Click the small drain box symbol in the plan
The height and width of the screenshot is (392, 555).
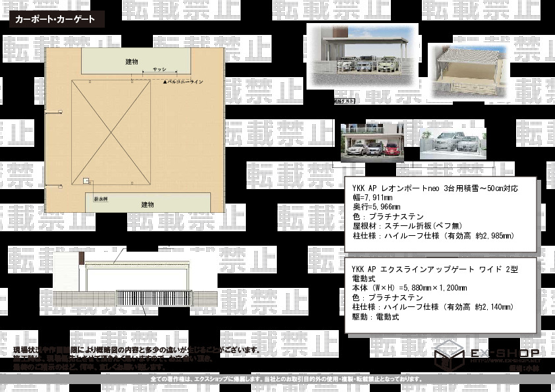pos(86,181)
